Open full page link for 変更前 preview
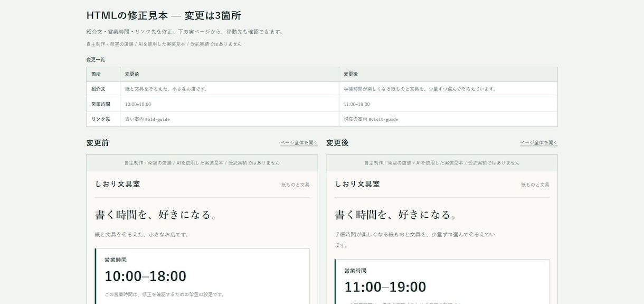Viewport: 644px width, 304px height. [x=299, y=143]
